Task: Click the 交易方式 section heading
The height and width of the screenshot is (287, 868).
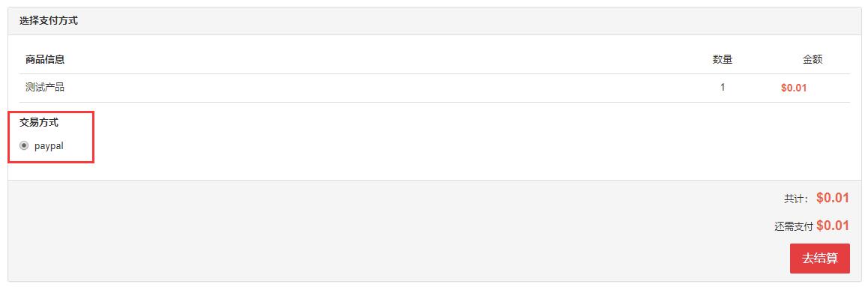Action: [39, 123]
